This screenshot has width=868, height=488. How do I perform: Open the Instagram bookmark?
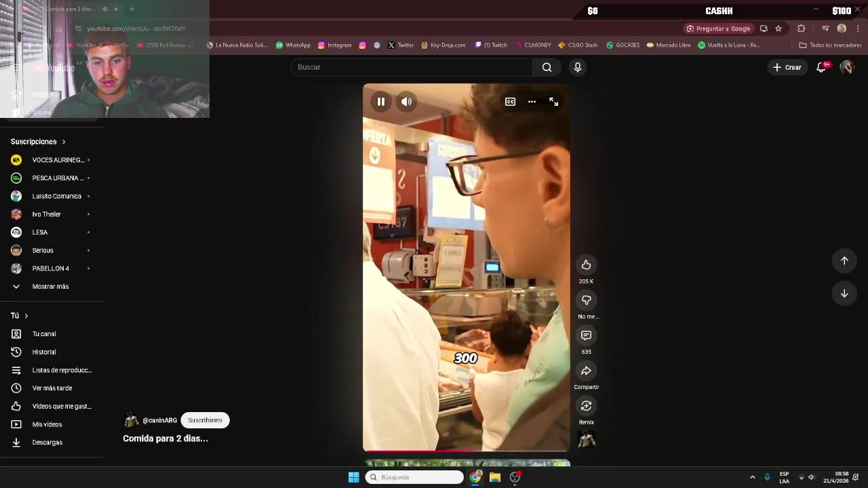[334, 45]
